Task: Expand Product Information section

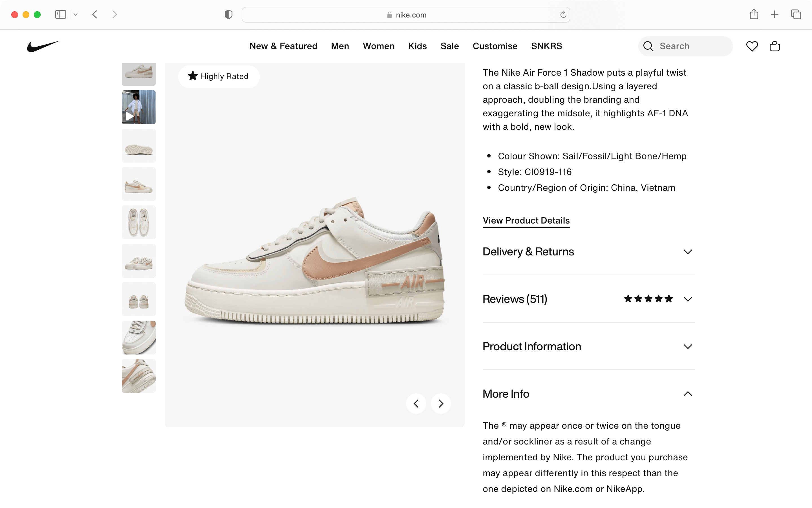Action: 588,346
